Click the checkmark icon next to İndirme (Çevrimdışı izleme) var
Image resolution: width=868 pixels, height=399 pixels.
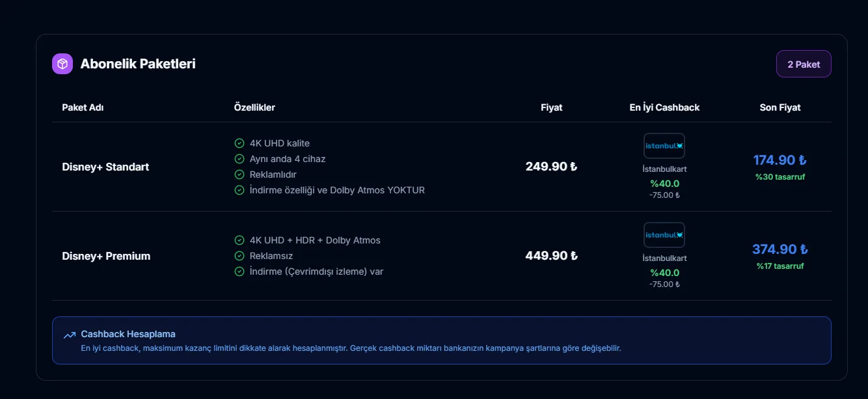coord(239,271)
